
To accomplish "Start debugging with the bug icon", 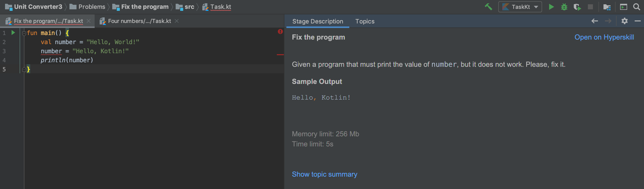I will pos(564,7).
